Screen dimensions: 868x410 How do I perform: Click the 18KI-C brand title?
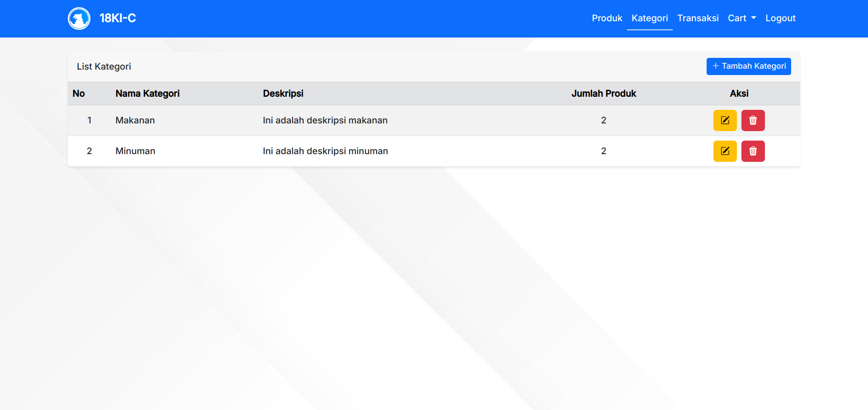118,18
